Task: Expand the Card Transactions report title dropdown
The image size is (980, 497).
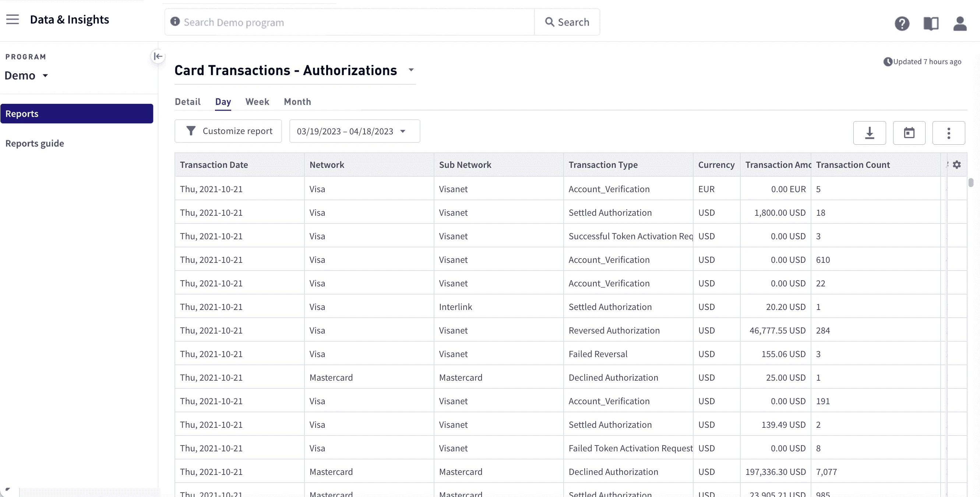Action: coord(411,70)
